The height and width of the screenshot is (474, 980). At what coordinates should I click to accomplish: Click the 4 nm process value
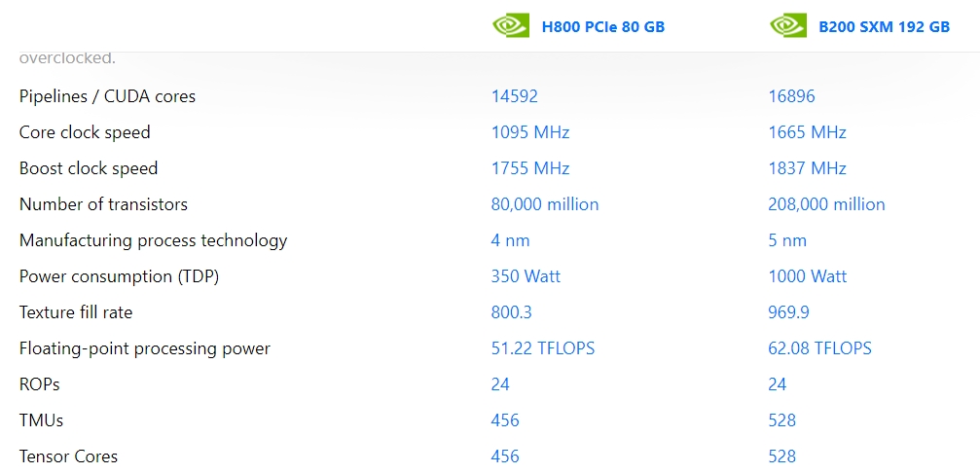pyautogui.click(x=510, y=240)
